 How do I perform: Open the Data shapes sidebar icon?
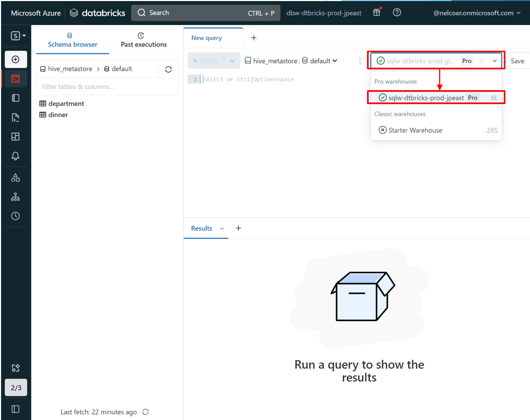click(x=15, y=178)
